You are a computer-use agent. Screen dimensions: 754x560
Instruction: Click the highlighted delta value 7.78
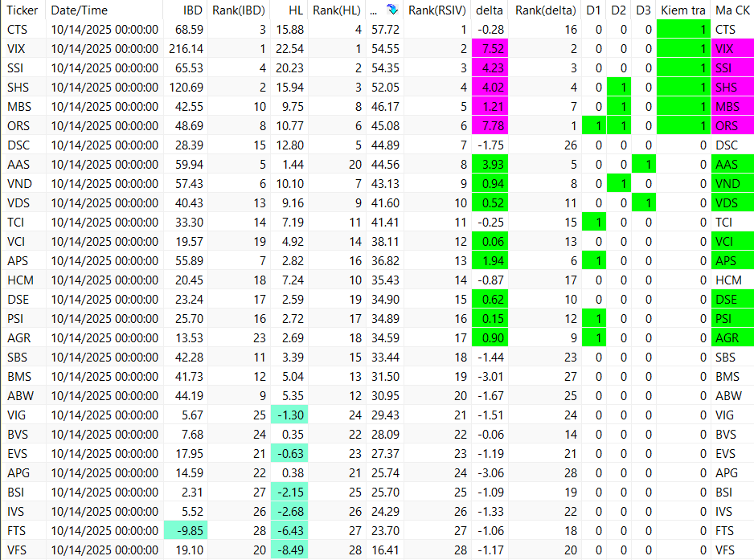click(490, 126)
